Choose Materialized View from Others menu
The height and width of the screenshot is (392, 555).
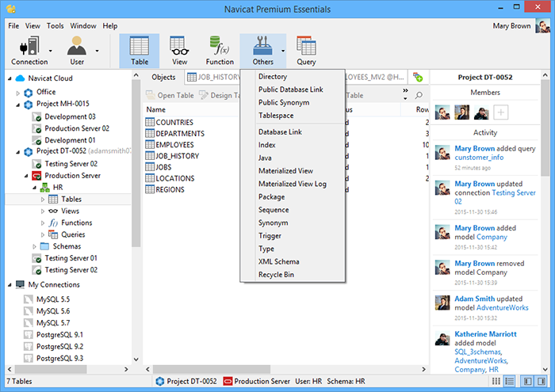(285, 171)
